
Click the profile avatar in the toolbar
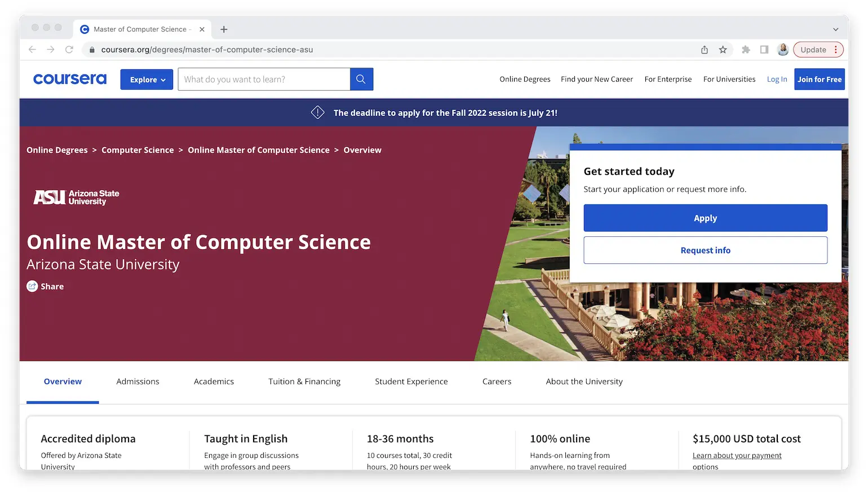tap(783, 49)
